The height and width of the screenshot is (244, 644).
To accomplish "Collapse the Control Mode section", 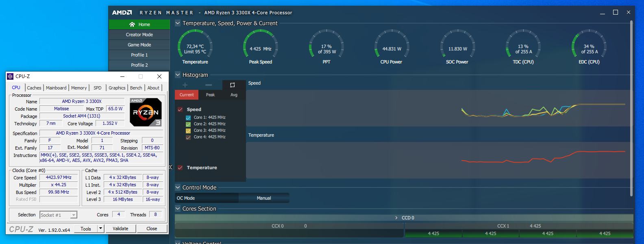I will [x=178, y=187].
